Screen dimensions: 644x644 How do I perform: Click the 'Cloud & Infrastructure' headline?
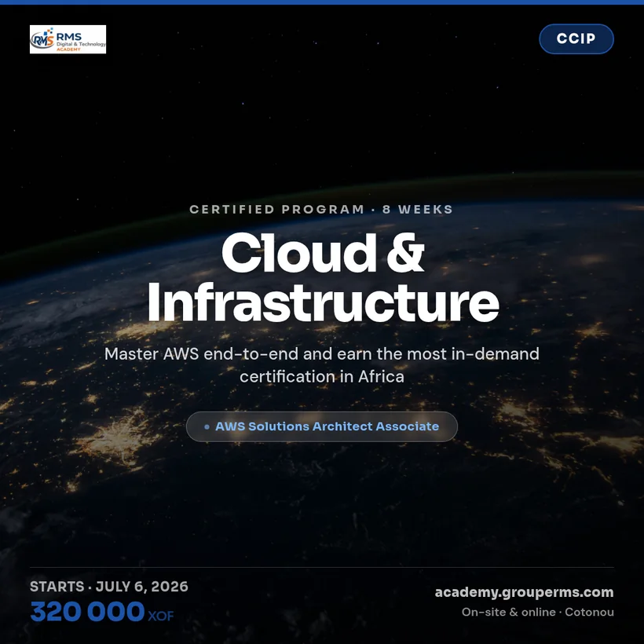[323, 278]
